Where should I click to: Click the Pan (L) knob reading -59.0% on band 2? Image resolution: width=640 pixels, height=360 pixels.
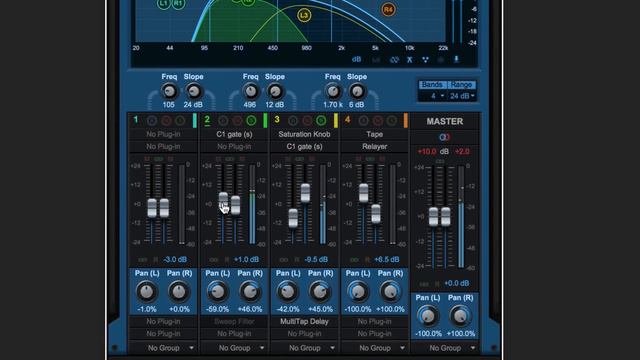coord(217,291)
